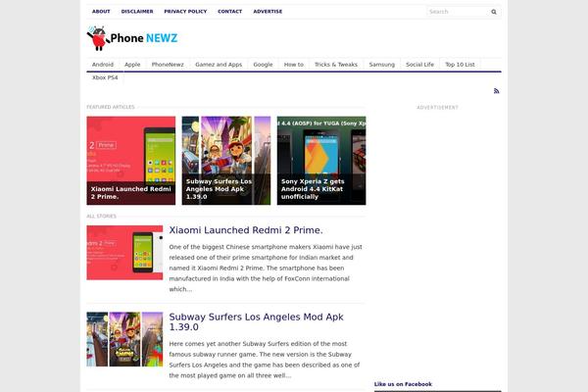
Task: Click the Xiaomi Launched Redmi 2 Prime headline
Action: coord(246,230)
